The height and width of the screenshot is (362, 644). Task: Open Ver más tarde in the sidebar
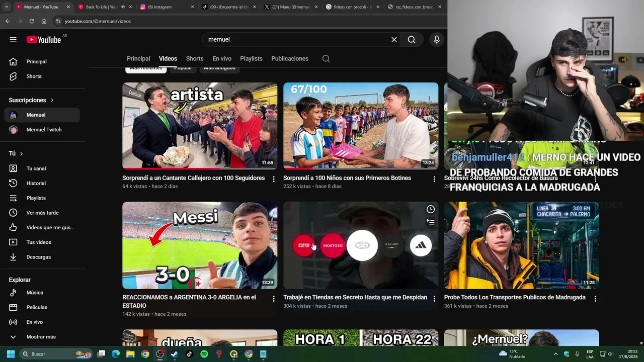point(43,213)
